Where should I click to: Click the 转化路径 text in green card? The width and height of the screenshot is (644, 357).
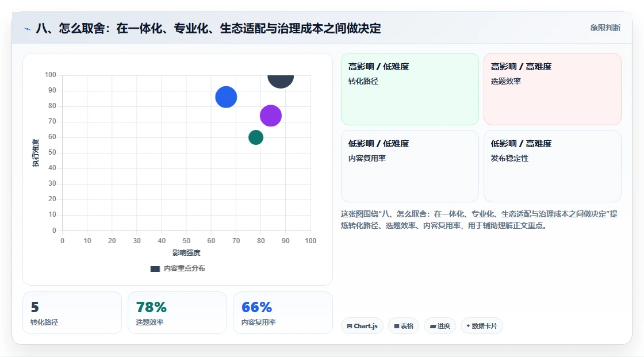[x=363, y=81]
